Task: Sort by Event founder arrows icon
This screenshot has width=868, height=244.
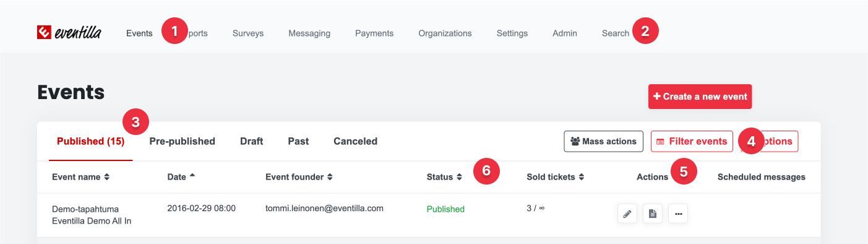Action: coord(330,177)
